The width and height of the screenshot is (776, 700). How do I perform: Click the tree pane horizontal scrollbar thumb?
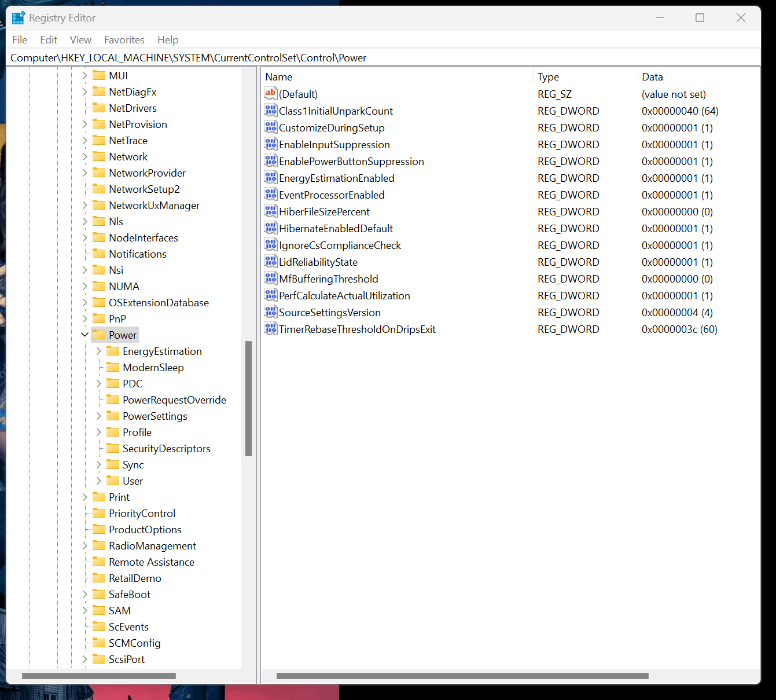pos(99,676)
